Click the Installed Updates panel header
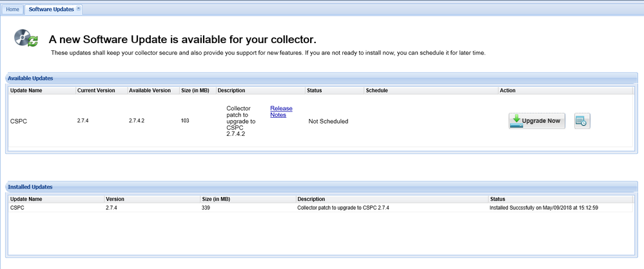The height and width of the screenshot is (269, 644). point(322,187)
